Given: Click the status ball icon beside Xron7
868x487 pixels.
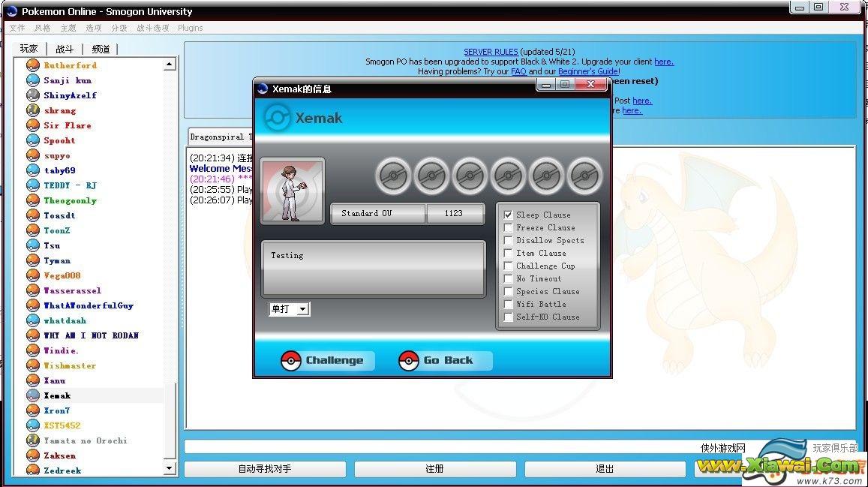Looking at the screenshot, I should pyautogui.click(x=33, y=410).
